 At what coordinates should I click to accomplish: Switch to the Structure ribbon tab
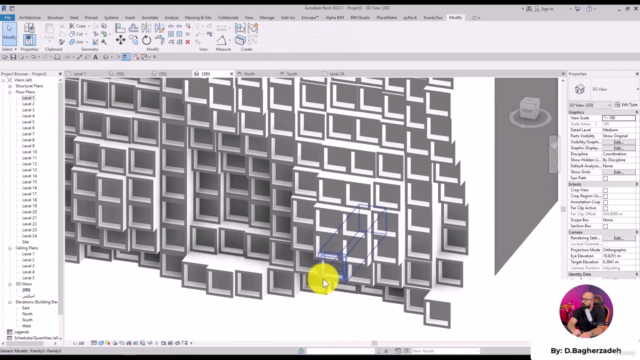pos(55,18)
